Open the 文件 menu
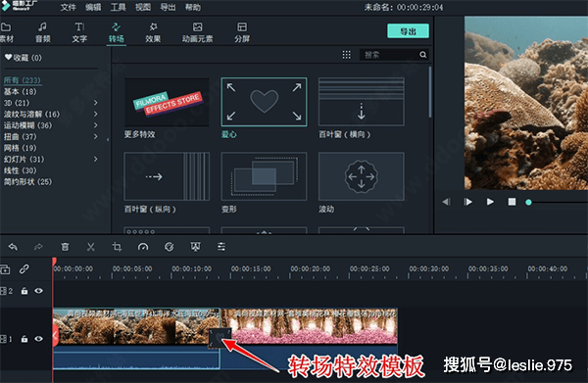The width and height of the screenshot is (588, 383). (x=68, y=7)
